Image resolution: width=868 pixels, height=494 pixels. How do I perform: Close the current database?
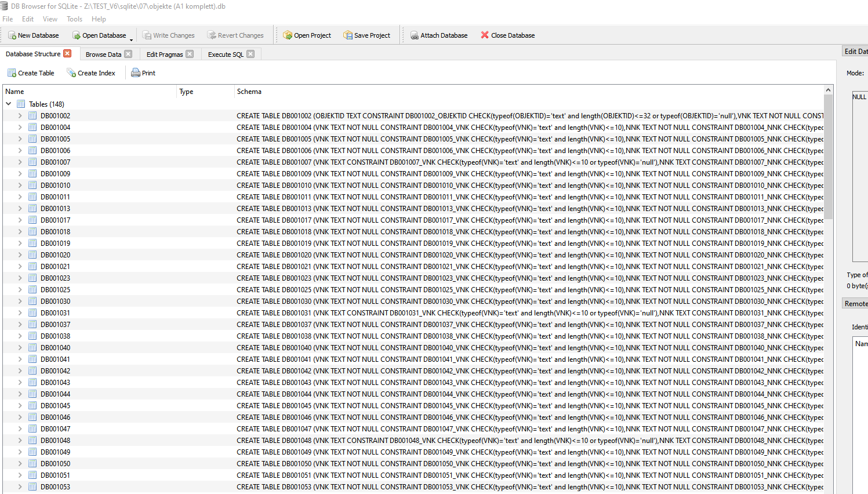pyautogui.click(x=507, y=35)
